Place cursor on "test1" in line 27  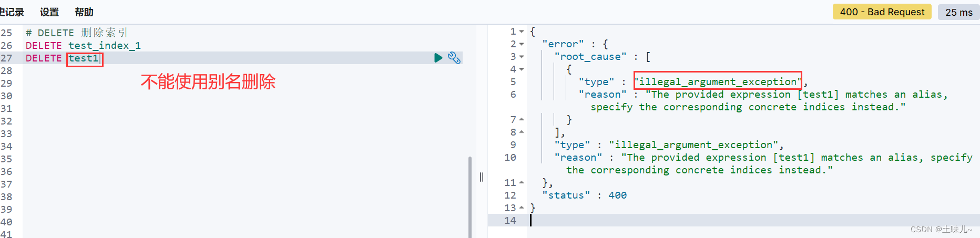point(84,58)
